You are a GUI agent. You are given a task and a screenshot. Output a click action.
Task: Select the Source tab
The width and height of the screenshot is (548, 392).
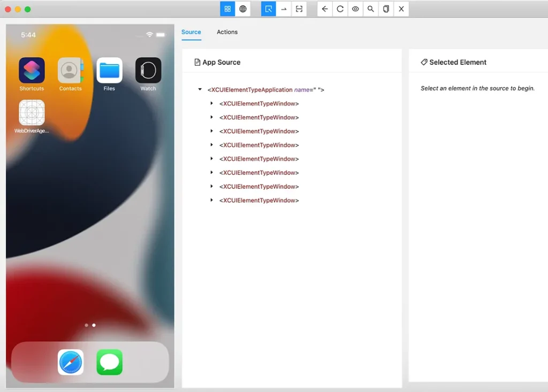tap(191, 32)
